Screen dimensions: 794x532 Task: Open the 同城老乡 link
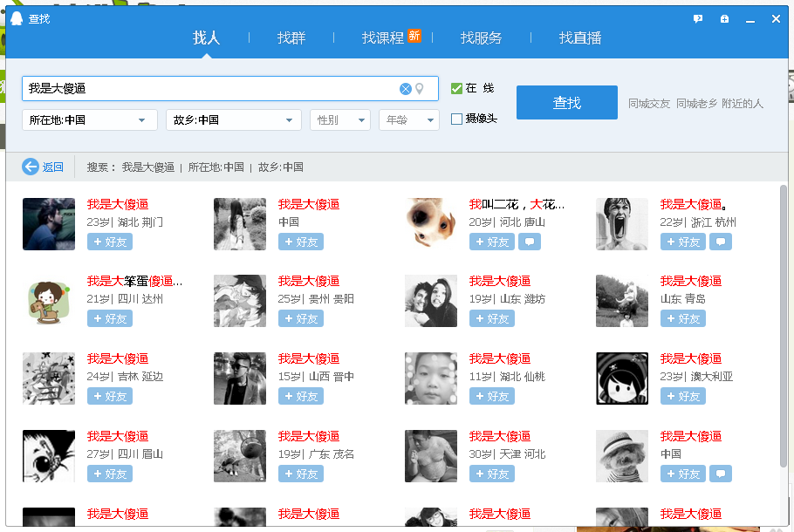(697, 104)
